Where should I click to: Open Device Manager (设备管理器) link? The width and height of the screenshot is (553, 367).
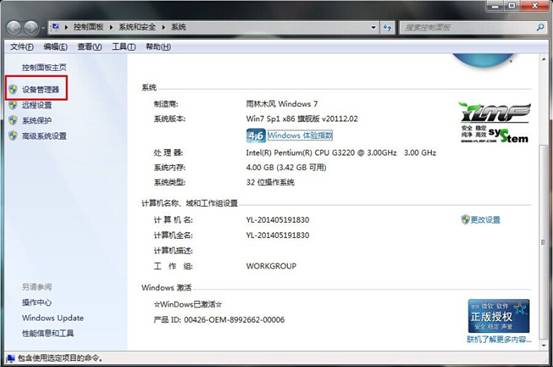41,90
